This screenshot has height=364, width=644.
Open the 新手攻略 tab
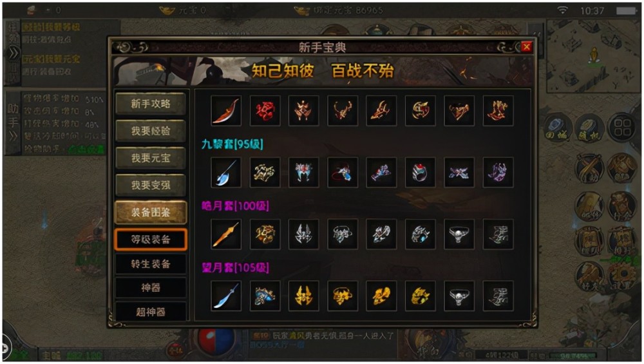(x=151, y=104)
